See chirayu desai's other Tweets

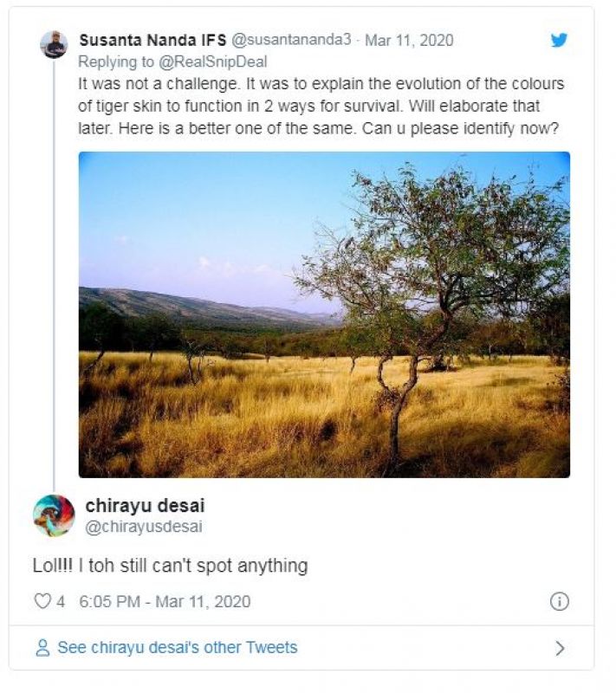coord(177,648)
